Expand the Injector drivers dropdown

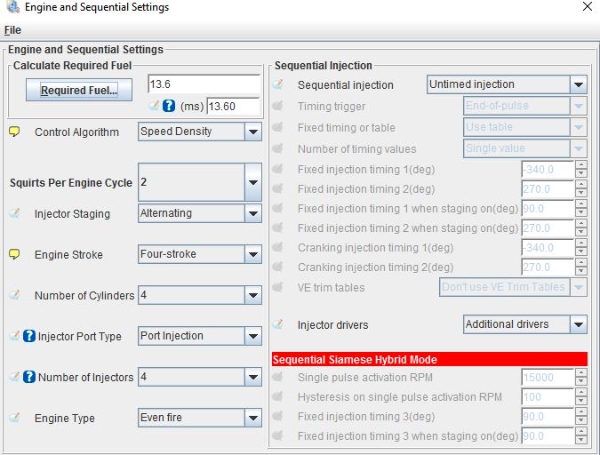[525, 324]
